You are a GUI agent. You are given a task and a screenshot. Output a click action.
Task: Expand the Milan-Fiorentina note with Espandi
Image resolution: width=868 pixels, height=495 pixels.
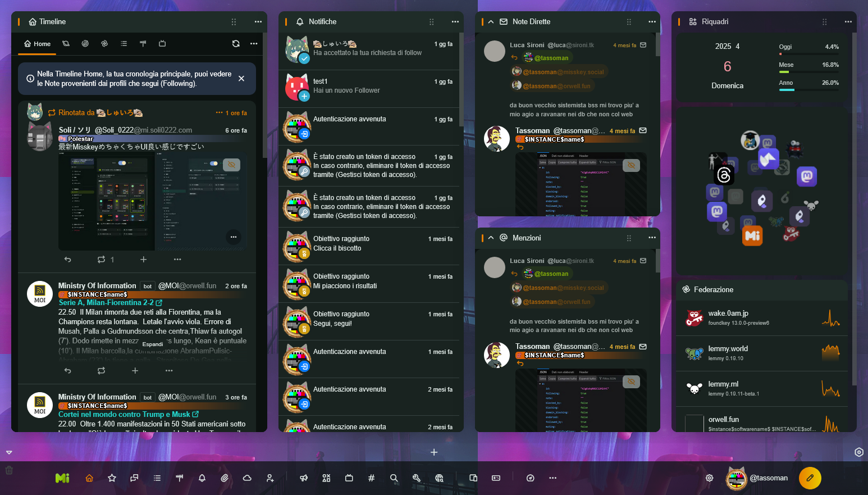click(153, 344)
